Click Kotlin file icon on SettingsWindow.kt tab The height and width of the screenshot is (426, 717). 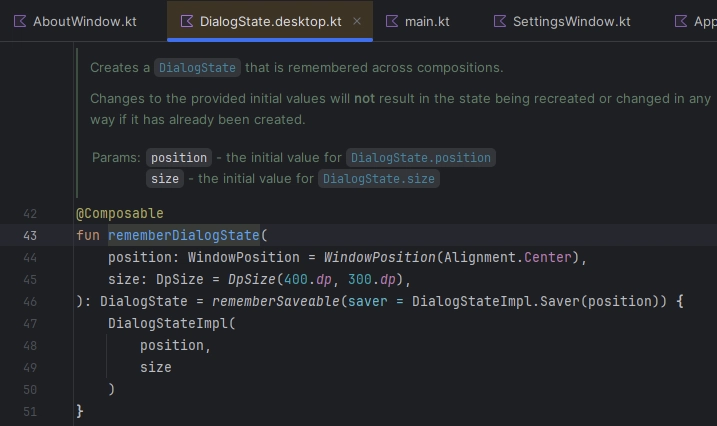pos(500,21)
